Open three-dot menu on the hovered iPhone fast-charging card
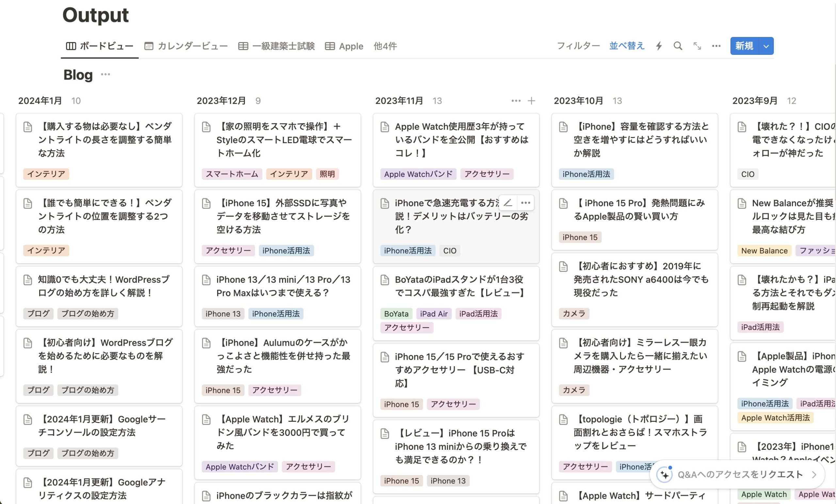Screen dimensions: 836x504 coord(525,203)
